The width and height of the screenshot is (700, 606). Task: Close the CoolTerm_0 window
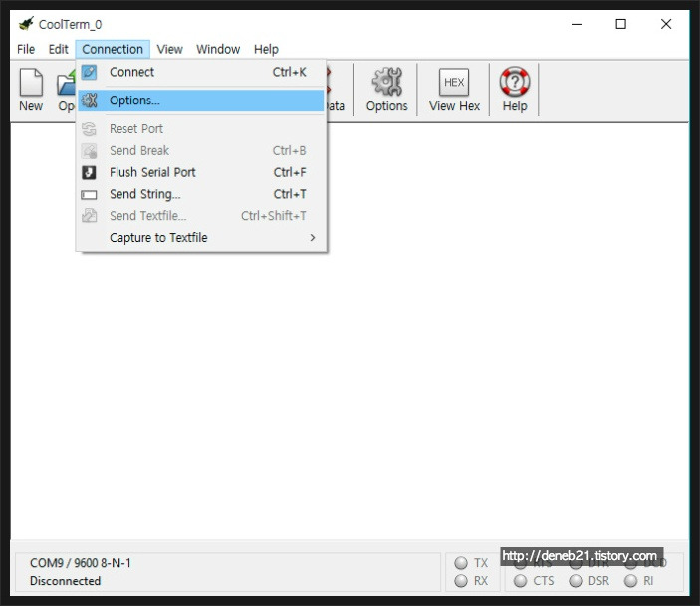[666, 24]
